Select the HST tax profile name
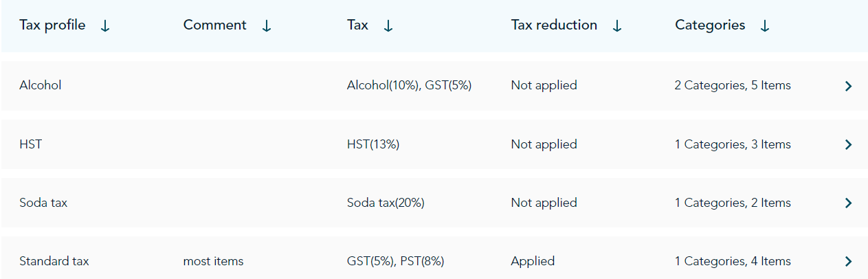The width and height of the screenshot is (868, 279). pyautogui.click(x=31, y=144)
